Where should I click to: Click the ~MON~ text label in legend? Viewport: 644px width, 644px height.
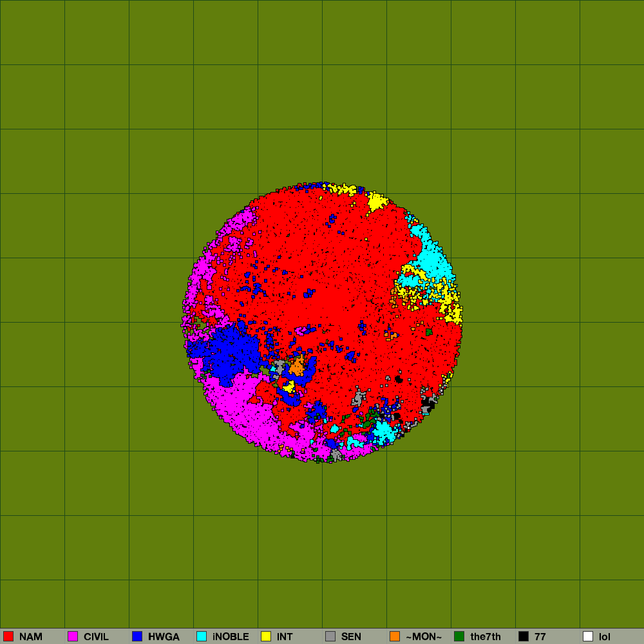pyautogui.click(x=424, y=637)
